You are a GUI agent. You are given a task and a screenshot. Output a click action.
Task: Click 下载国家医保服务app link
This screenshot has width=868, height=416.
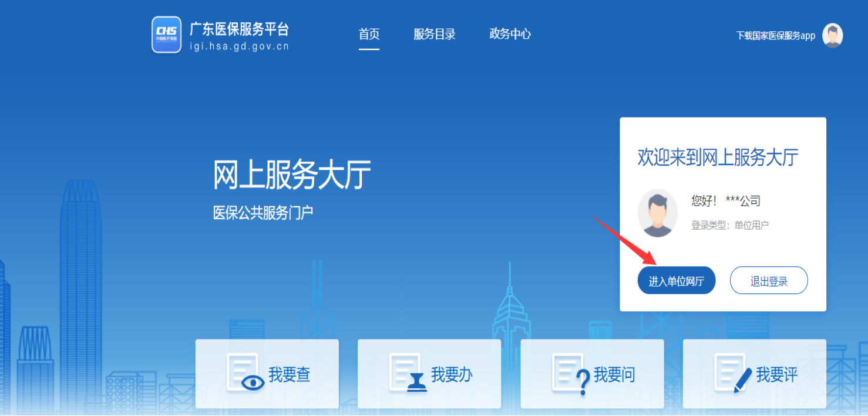pos(775,36)
